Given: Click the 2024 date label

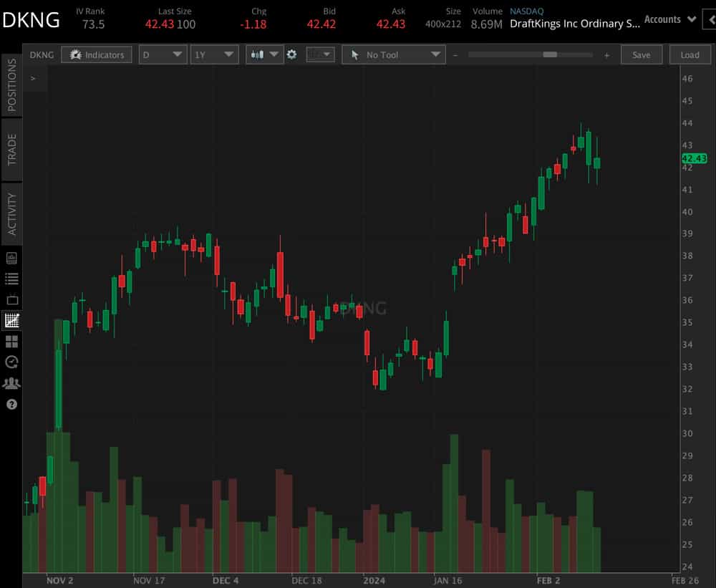Looking at the screenshot, I should click(374, 581).
